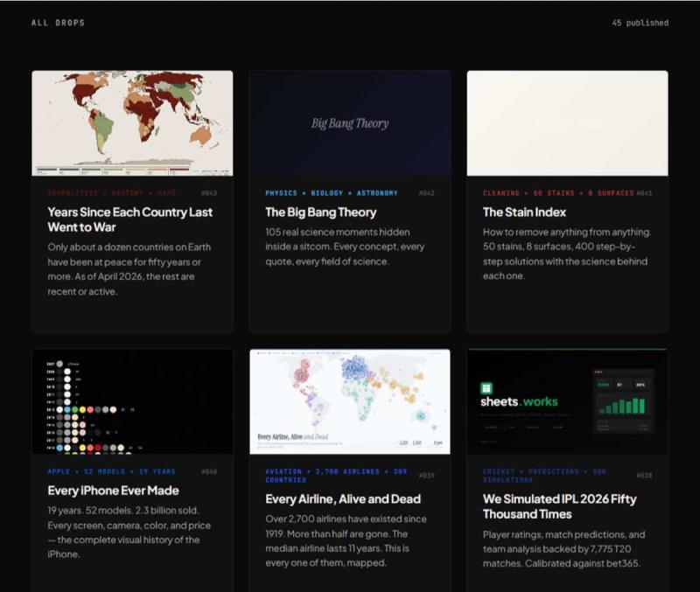700x592 pixels.
Task: Click the "All Drops" section heading
Action: click(58, 23)
